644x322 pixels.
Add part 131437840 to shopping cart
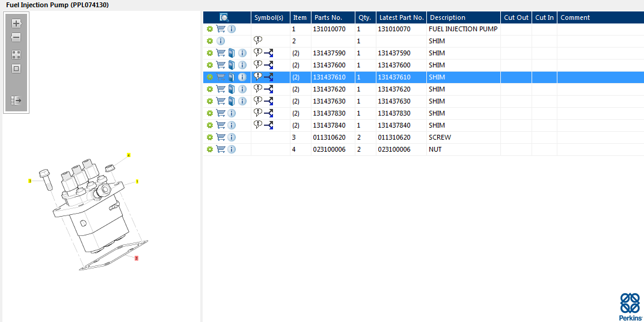coord(221,125)
